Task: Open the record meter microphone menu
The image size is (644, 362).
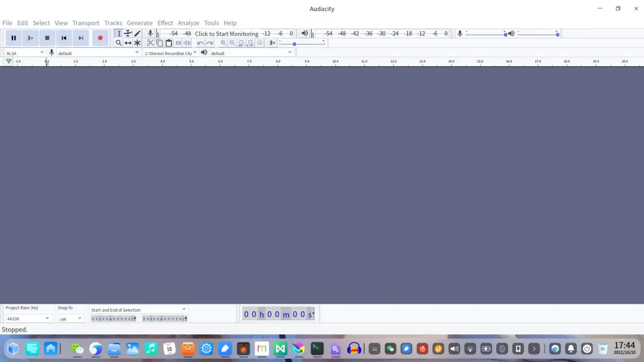Action: coord(150,33)
